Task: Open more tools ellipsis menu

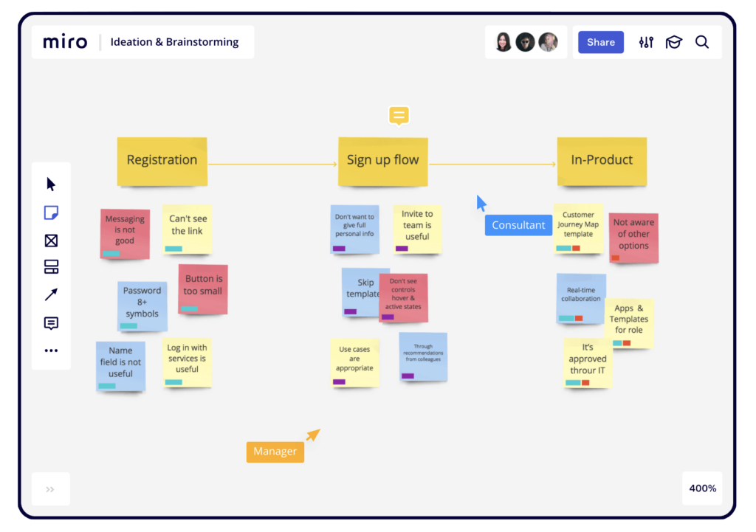Action: 51,350
